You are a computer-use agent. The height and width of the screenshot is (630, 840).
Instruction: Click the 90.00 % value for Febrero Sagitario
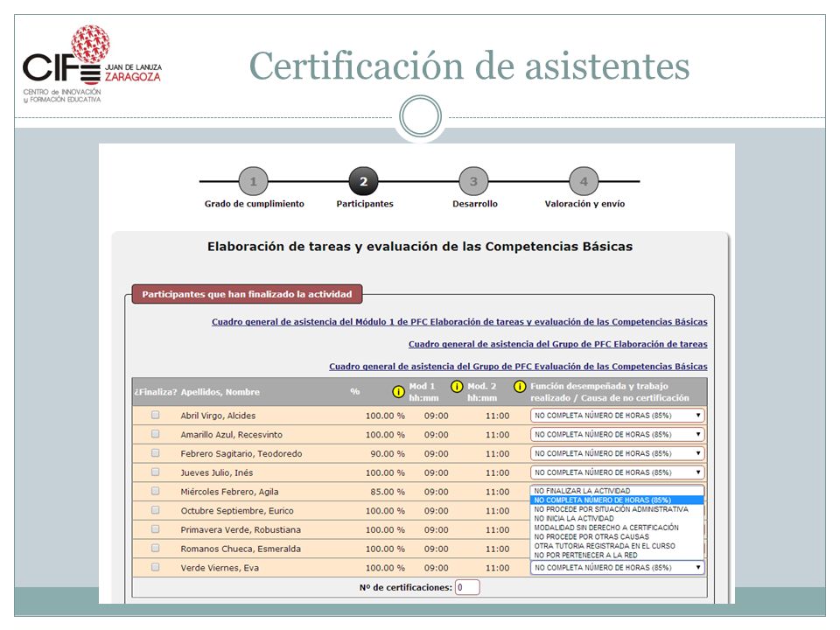pyautogui.click(x=388, y=454)
